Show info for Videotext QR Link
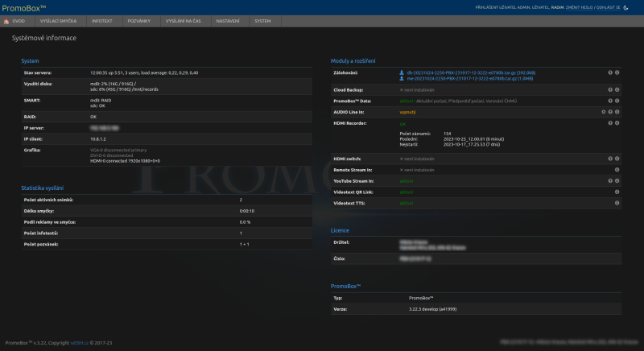Viewport: 644px width, 351px height. tap(617, 192)
